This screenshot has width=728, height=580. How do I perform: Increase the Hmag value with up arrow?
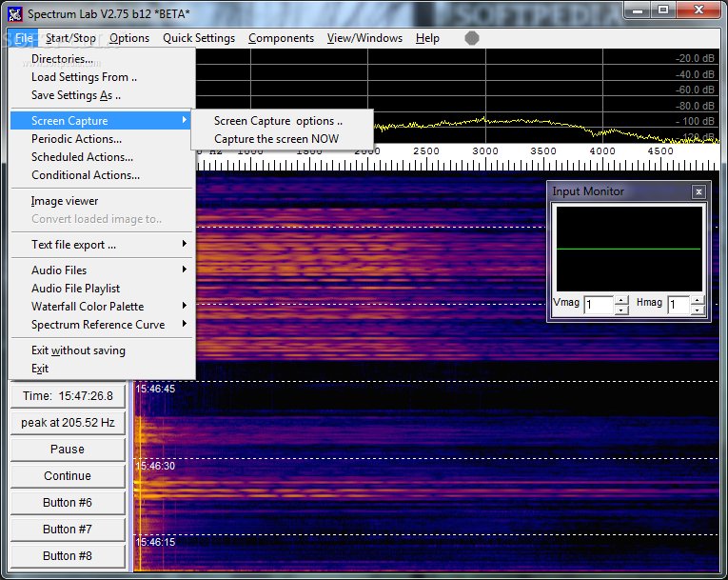tap(698, 300)
